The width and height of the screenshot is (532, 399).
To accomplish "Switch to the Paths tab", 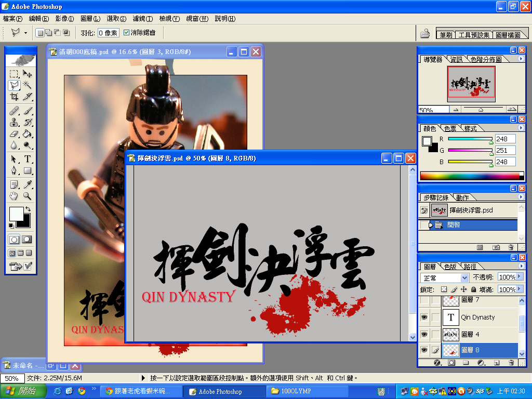I will 470,267.
